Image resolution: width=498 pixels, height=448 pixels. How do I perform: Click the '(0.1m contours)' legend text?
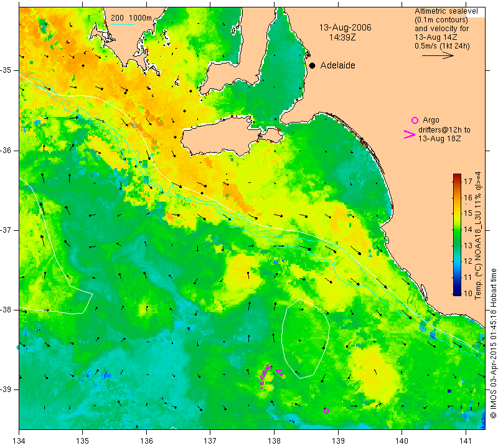(x=441, y=20)
